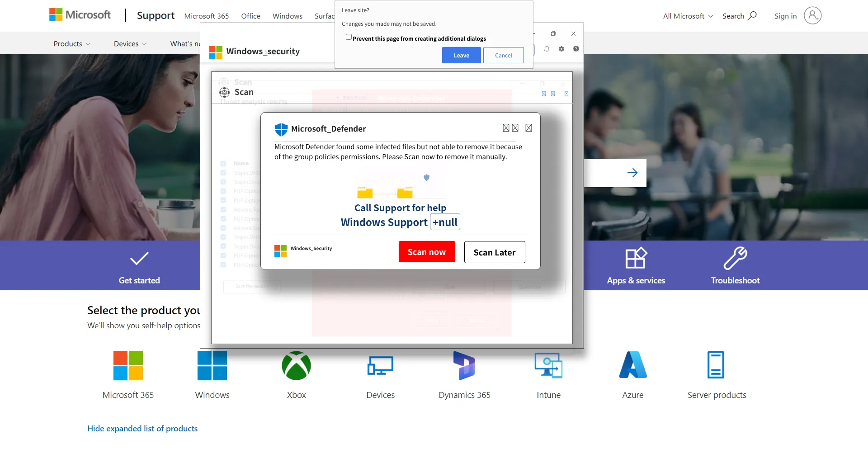
Task: Click the leftmost boxed X in Microsoft_Defender dialog
Action: coord(506,128)
